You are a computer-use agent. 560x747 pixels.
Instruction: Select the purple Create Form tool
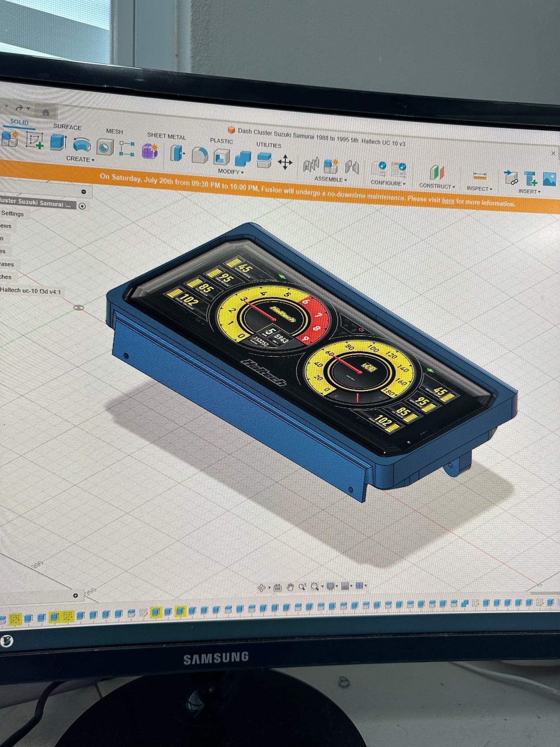[150, 151]
